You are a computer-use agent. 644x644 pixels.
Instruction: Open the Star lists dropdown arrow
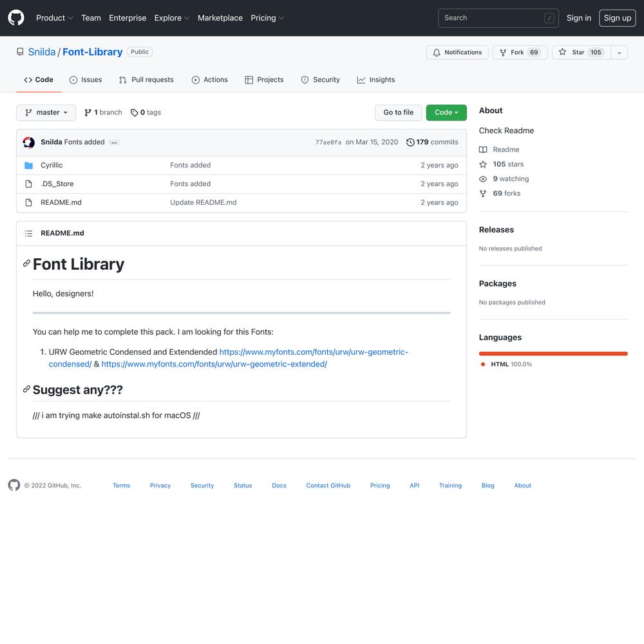coord(619,52)
